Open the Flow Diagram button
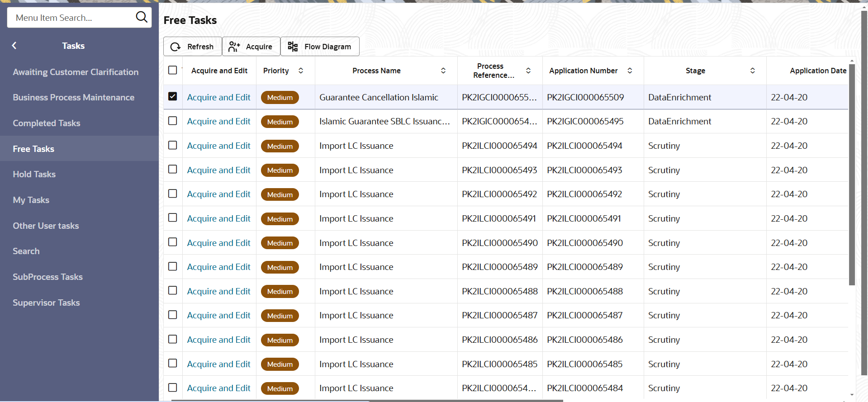The height and width of the screenshot is (402, 868). 320,47
